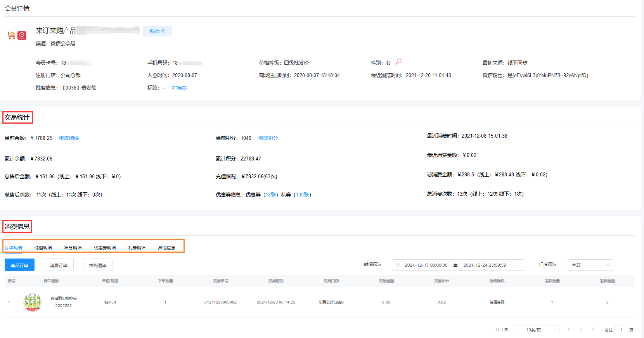Click the pink female gender icon

point(398,62)
